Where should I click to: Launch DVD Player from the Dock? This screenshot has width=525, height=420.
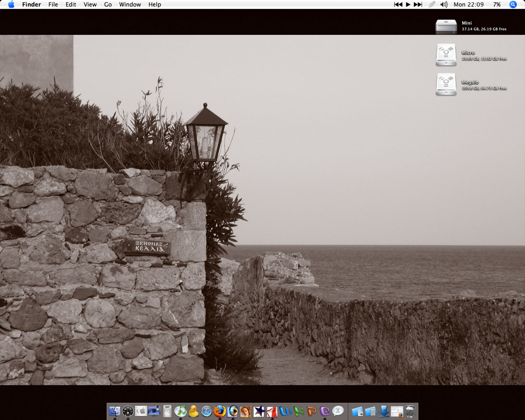[x=167, y=411]
